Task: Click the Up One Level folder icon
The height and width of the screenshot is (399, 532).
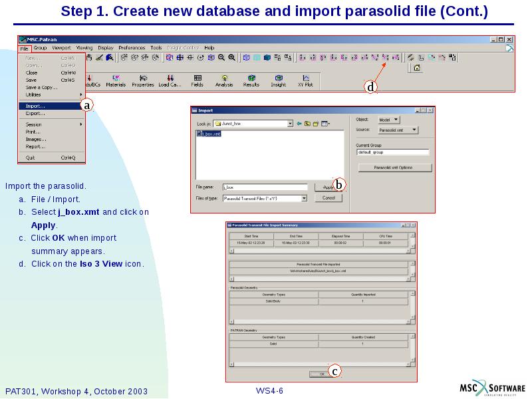Action: click(x=307, y=124)
